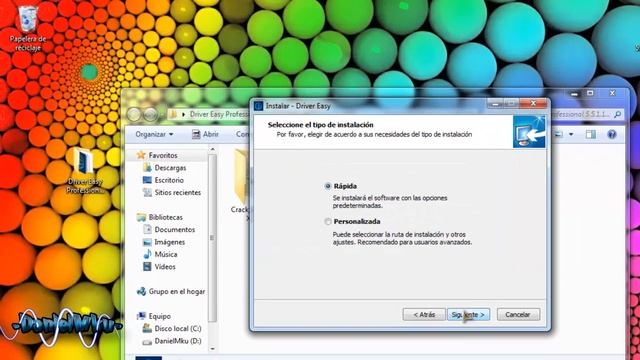Open Música library in sidebar

[166, 254]
